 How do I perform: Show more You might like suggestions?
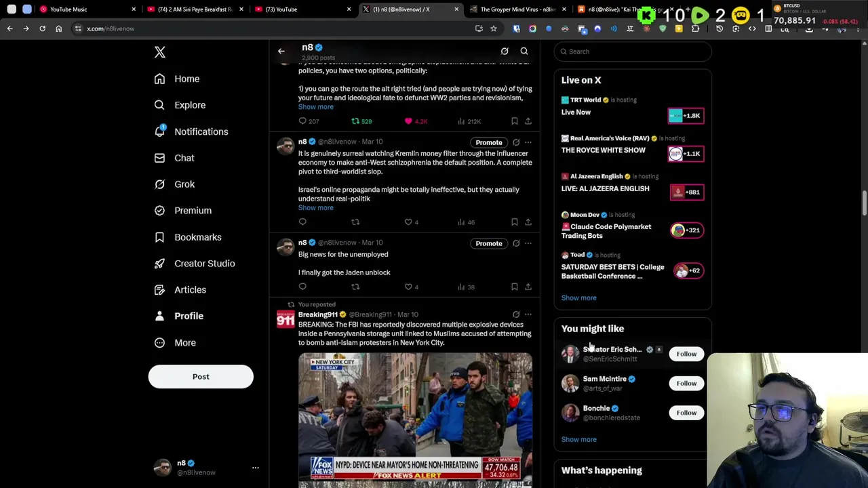(578, 439)
